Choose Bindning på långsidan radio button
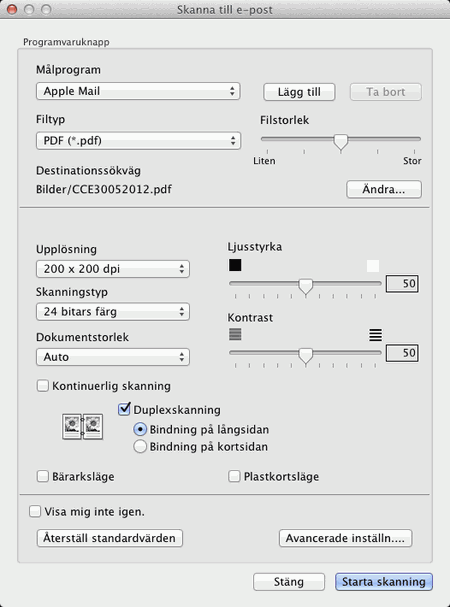 [x=140, y=429]
